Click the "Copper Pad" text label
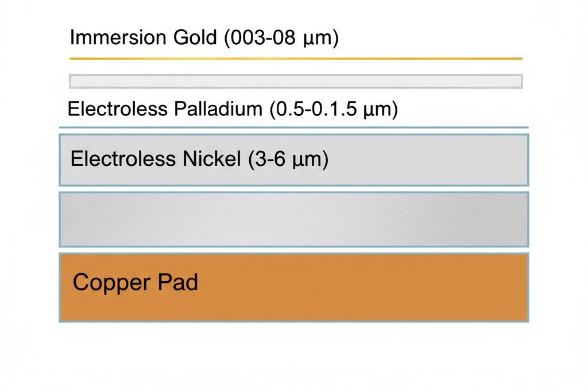The image size is (588, 392). pos(136,282)
